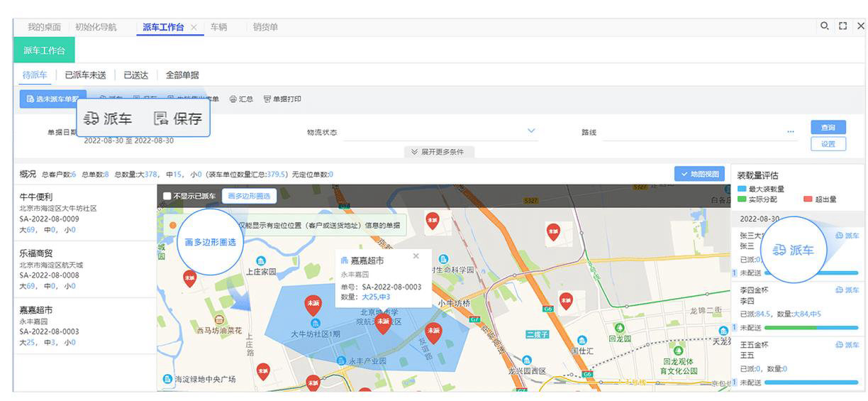Click 画多边形圈选 button in map toolbar

click(x=248, y=196)
